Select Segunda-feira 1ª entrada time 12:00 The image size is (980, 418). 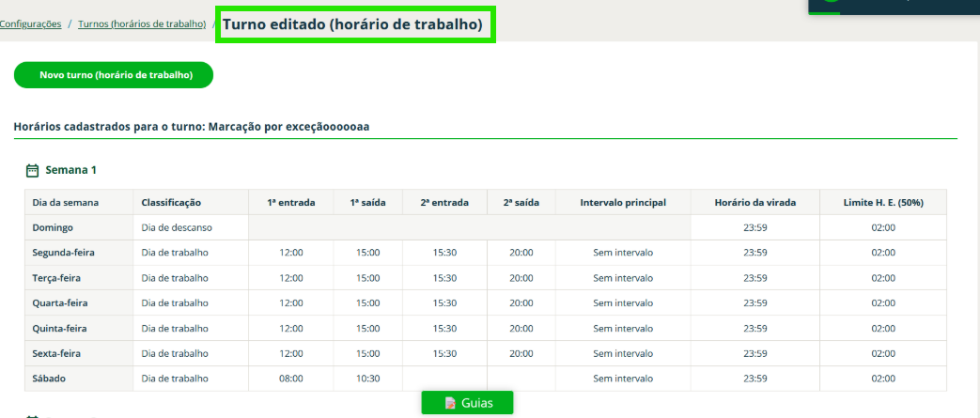[291, 253]
